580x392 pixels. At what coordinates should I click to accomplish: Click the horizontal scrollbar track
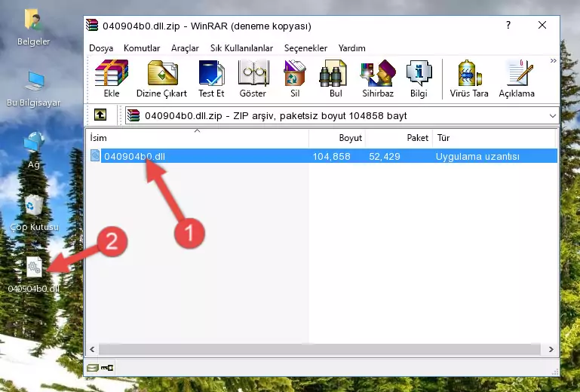(x=320, y=349)
